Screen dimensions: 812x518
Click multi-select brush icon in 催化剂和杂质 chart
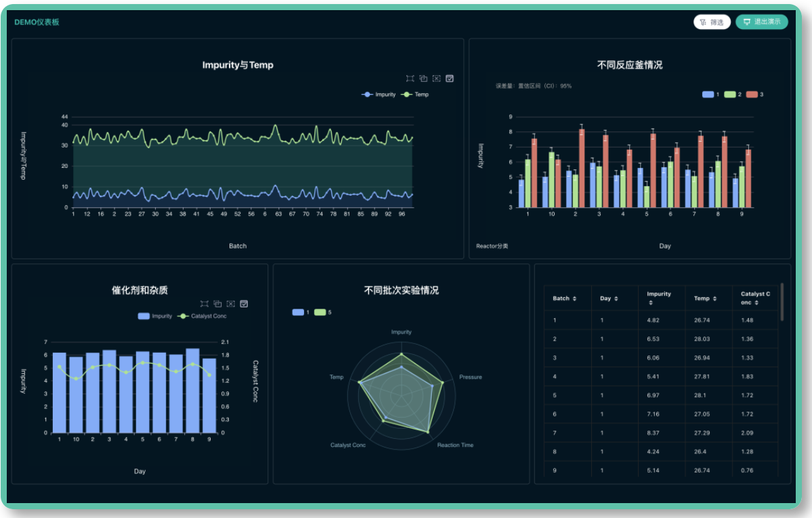point(217,304)
